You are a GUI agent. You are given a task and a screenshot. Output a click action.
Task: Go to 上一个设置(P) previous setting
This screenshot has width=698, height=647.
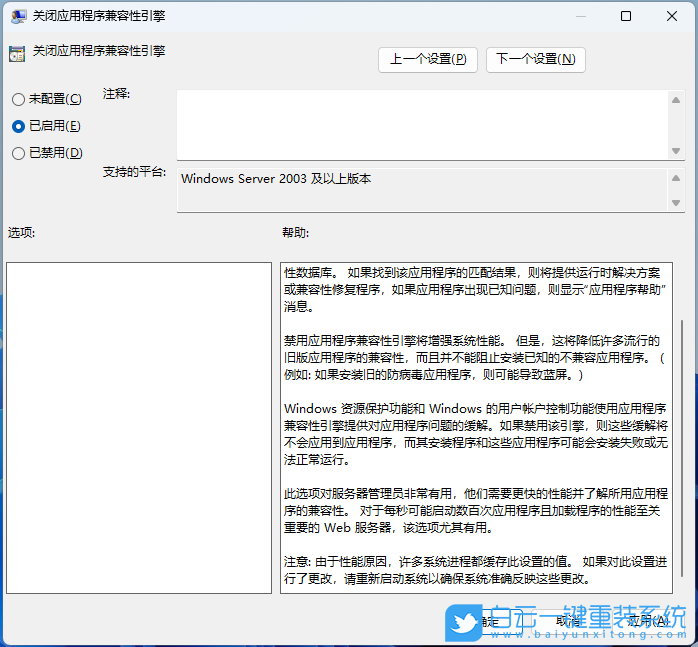[428, 59]
